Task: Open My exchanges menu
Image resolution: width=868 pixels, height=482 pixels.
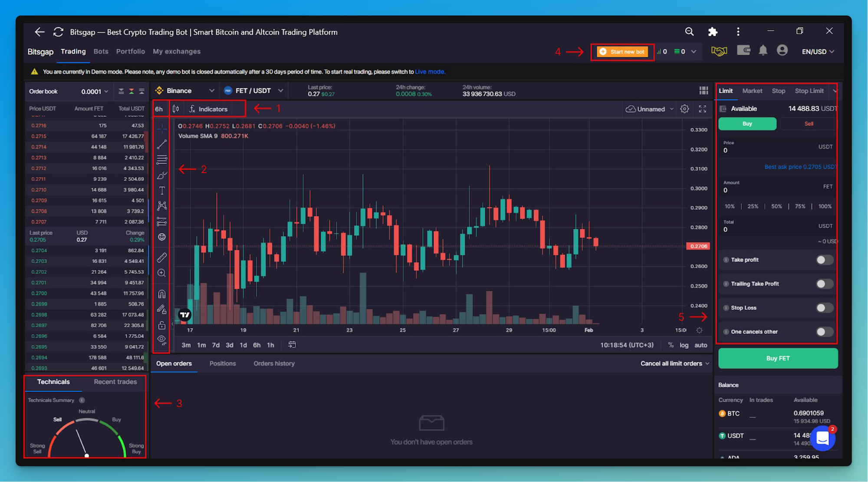Action: (x=177, y=51)
